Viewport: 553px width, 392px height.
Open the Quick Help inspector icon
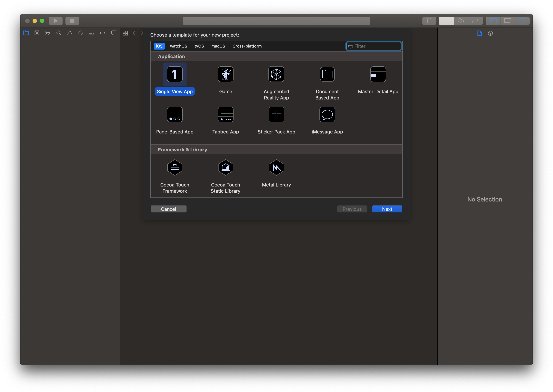point(490,33)
